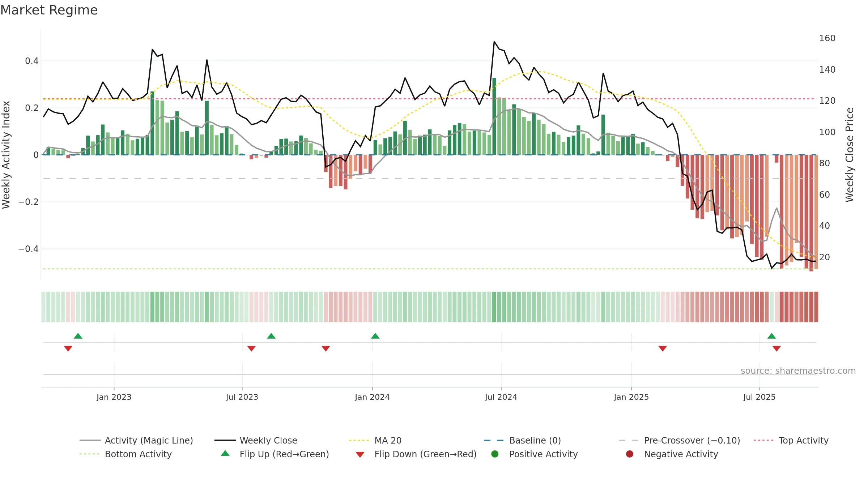This screenshot has height=488, width=868.
Task: Toggle the Weekly Close legend entry
Action: [x=256, y=440]
